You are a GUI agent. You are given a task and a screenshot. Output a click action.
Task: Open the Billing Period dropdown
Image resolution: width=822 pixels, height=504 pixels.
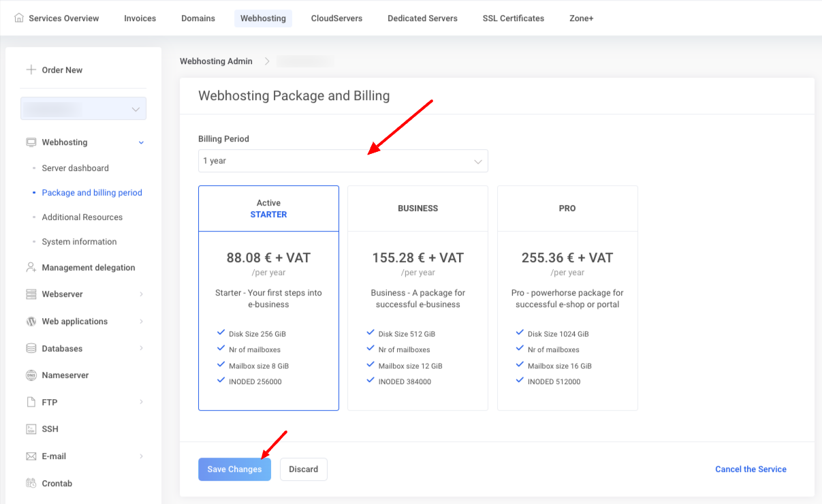343,161
